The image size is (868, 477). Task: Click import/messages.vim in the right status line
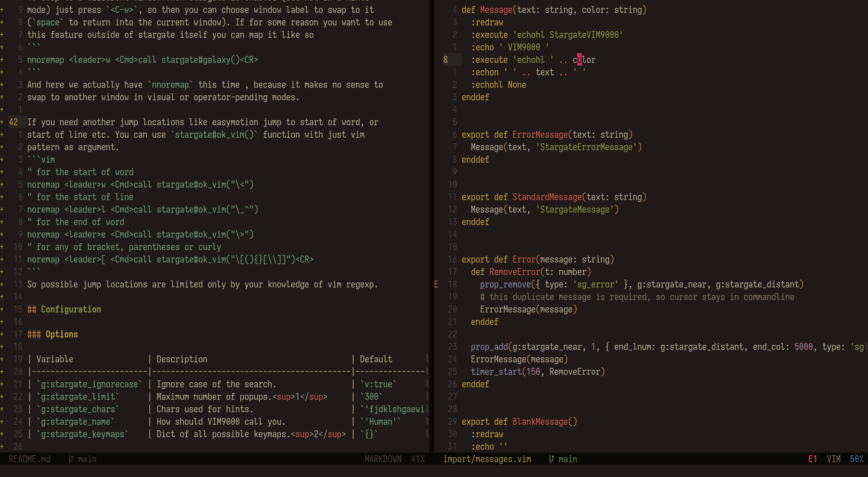pyautogui.click(x=487, y=459)
